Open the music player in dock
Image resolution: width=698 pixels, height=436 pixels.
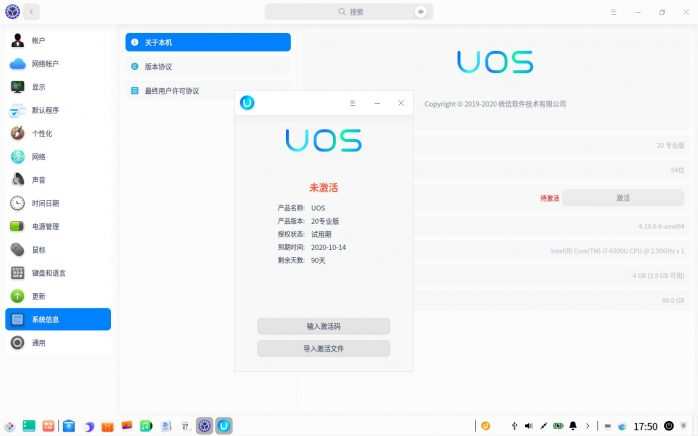pyautogui.click(x=146, y=426)
